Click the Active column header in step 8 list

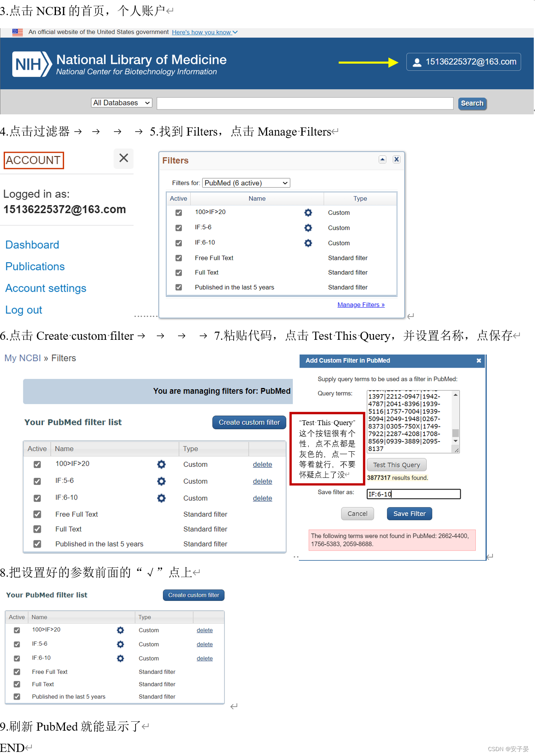tap(17, 617)
